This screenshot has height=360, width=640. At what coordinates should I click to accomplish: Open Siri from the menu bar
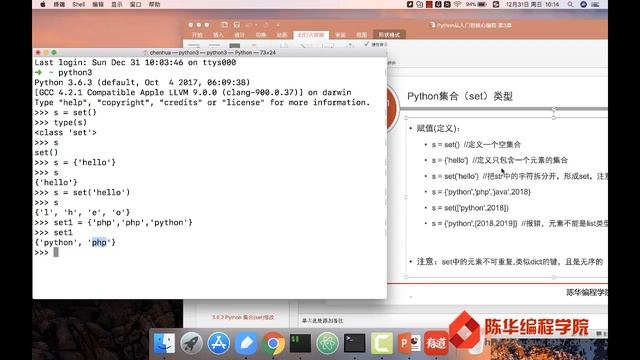pyautogui.click(x=584, y=4)
